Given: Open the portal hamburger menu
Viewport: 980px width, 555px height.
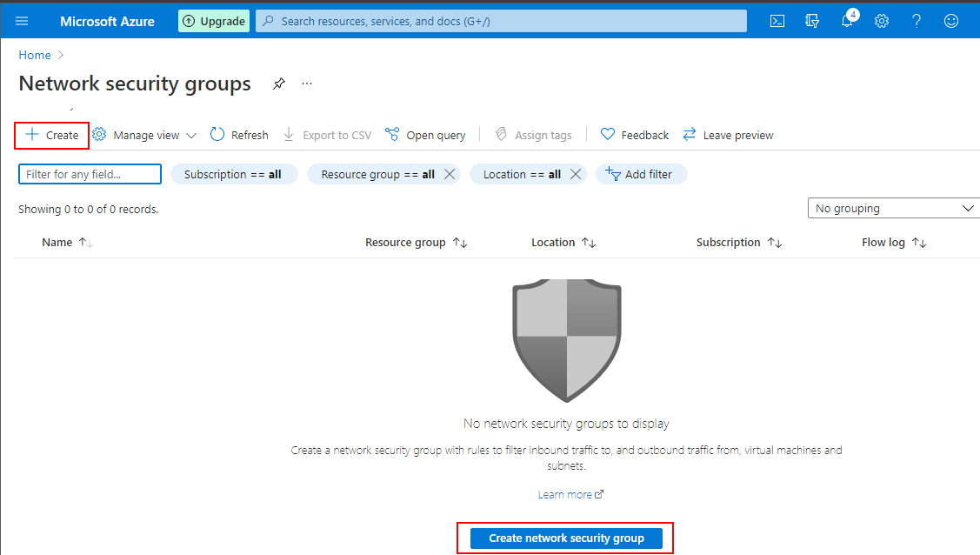Looking at the screenshot, I should tap(21, 20).
